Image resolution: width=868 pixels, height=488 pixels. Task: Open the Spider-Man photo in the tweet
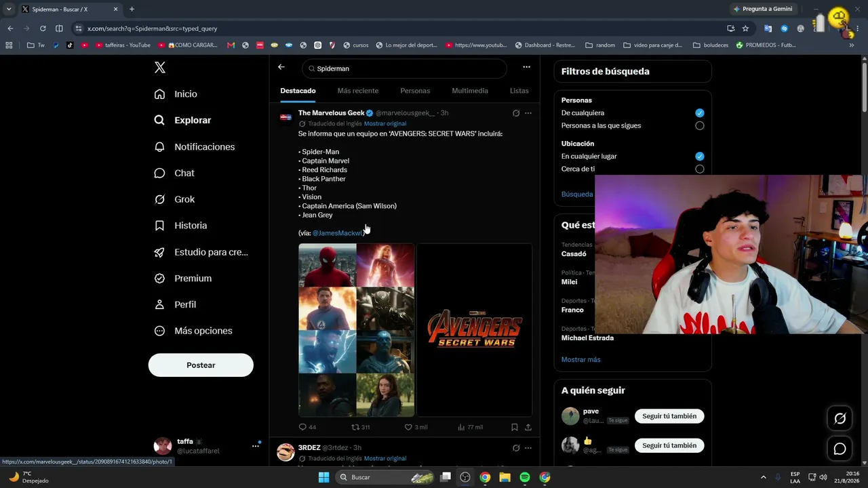coord(328,265)
